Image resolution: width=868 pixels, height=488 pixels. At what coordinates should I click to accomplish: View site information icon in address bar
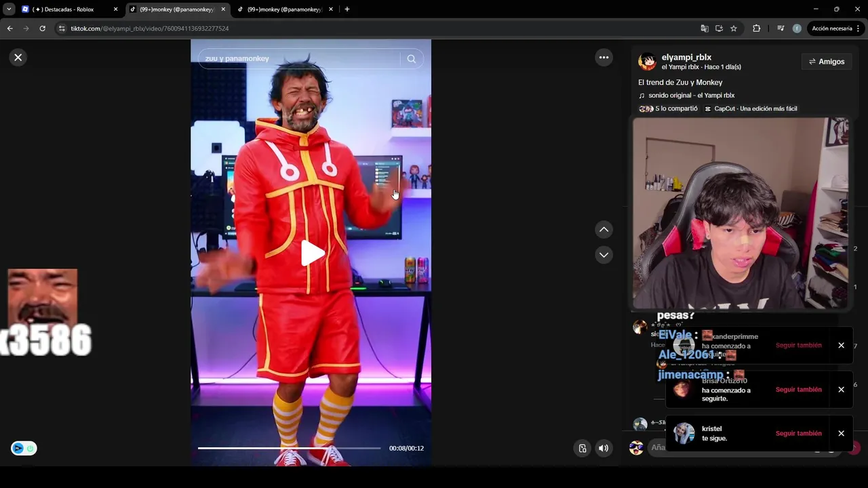click(x=62, y=28)
